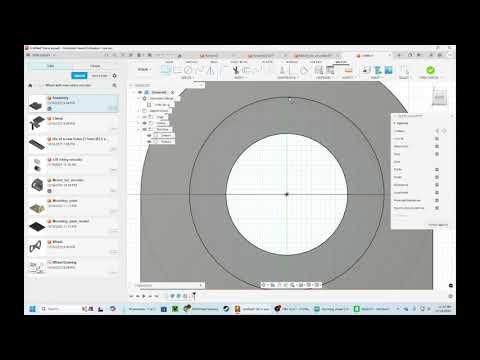Toggle visibility of root component

(140, 92)
